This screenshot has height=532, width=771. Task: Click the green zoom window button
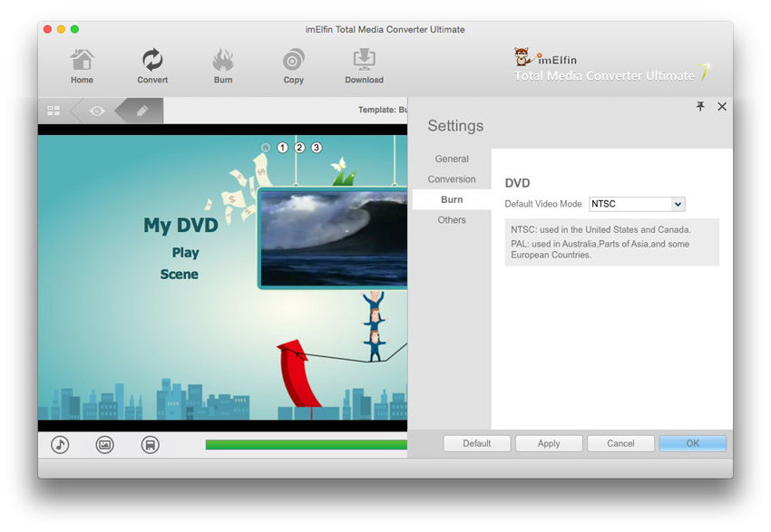click(74, 30)
